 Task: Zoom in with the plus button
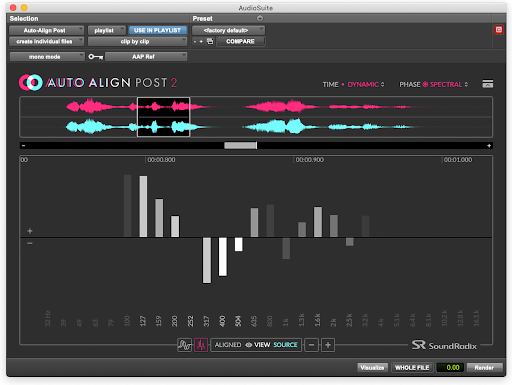pyautogui.click(x=328, y=345)
